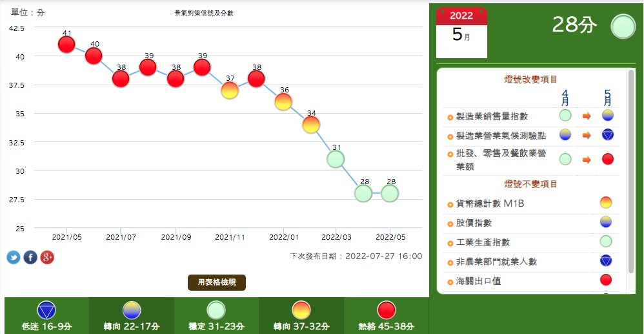Viewport: 644px width, 334px height.
Task: Open the 海關出口值 item
Action: pos(478,282)
